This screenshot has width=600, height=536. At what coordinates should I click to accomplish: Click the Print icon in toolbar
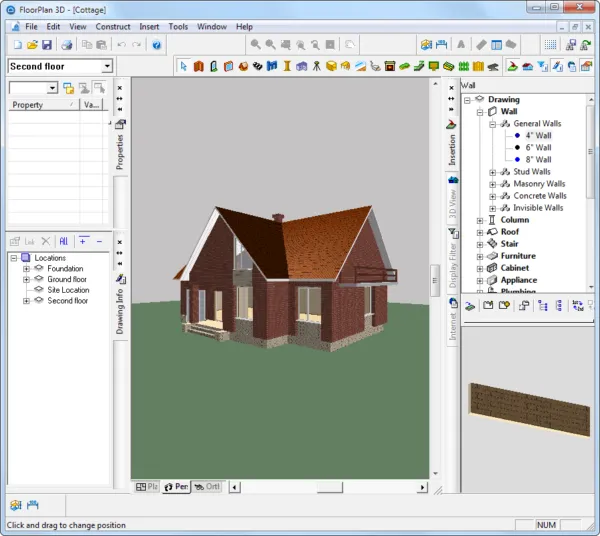pos(67,45)
